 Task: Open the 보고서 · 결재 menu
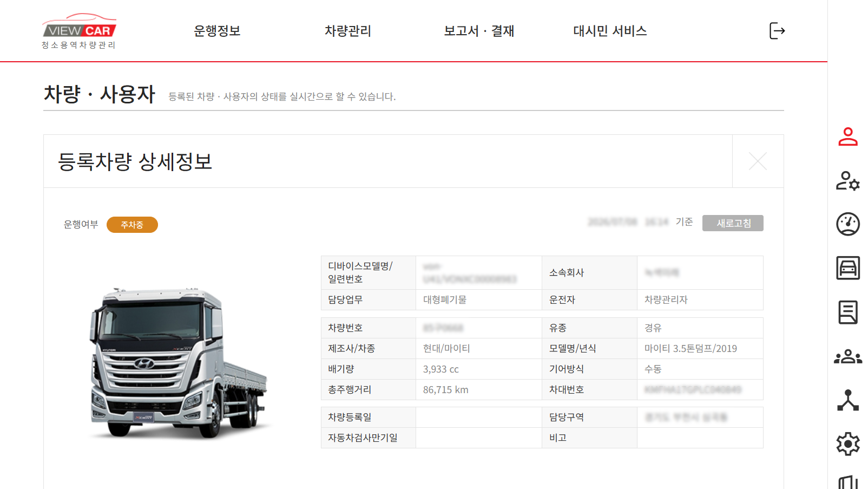(479, 31)
